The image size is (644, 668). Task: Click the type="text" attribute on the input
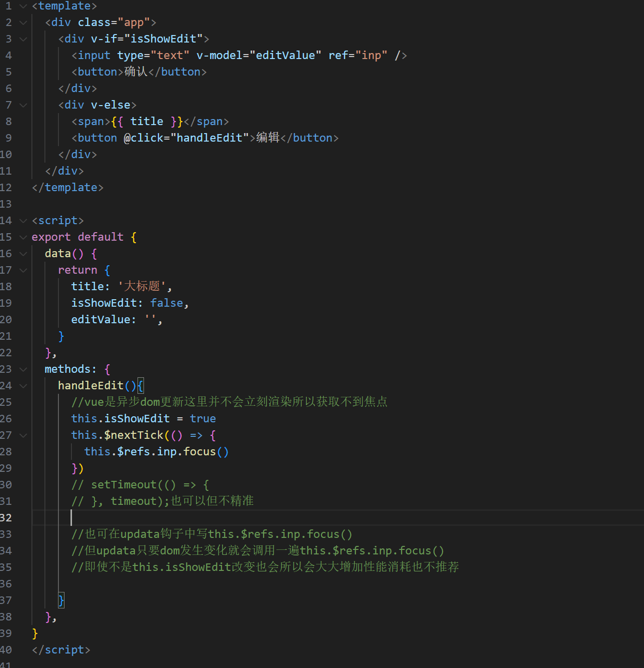coord(153,56)
